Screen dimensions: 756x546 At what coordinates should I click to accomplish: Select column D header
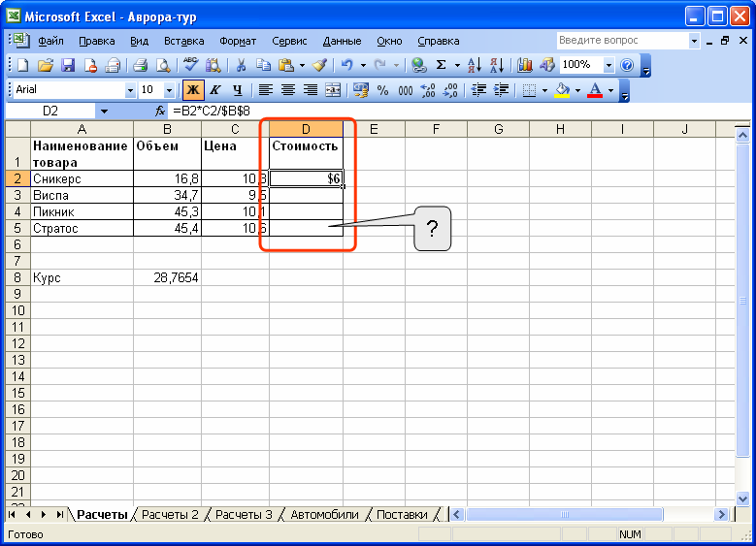pos(306,129)
